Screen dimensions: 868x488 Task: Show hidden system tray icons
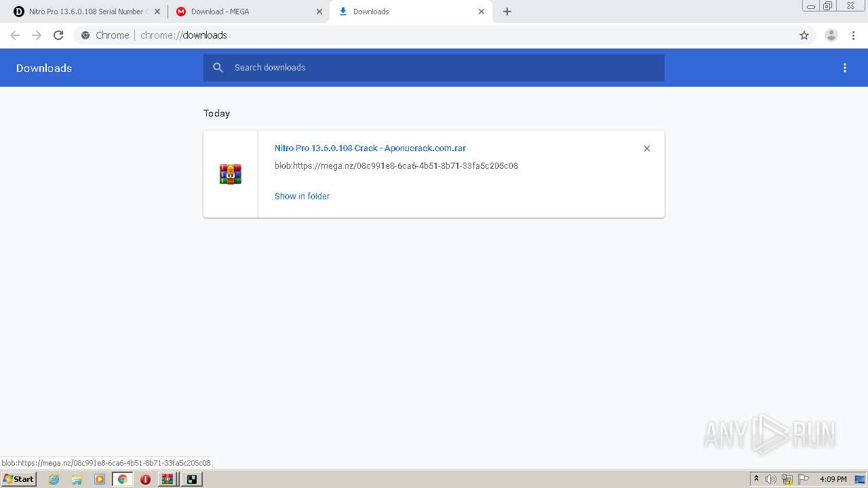pos(757,479)
